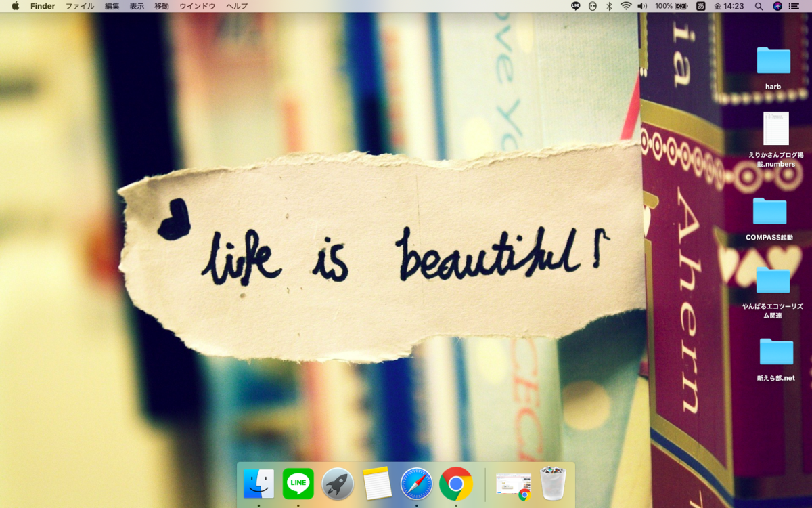This screenshot has width=812, height=508.
Task: Open the Bluetooth status menu
Action: 609,6
